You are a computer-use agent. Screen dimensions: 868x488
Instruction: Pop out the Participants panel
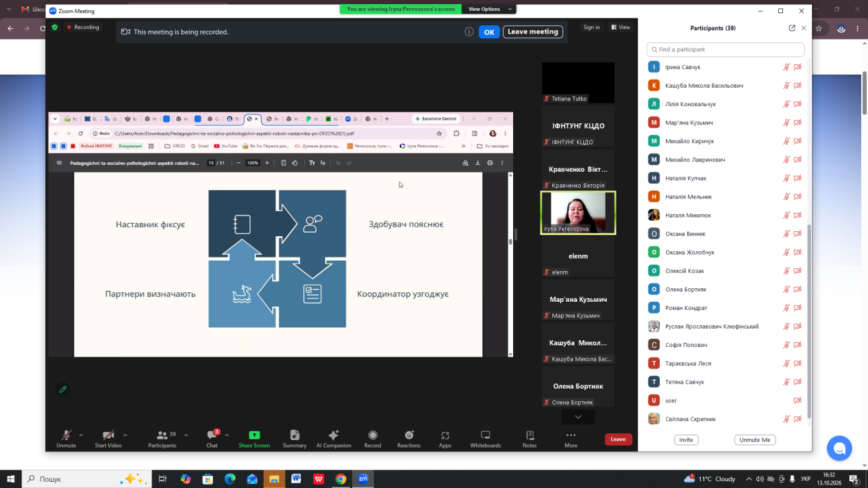[x=792, y=28]
